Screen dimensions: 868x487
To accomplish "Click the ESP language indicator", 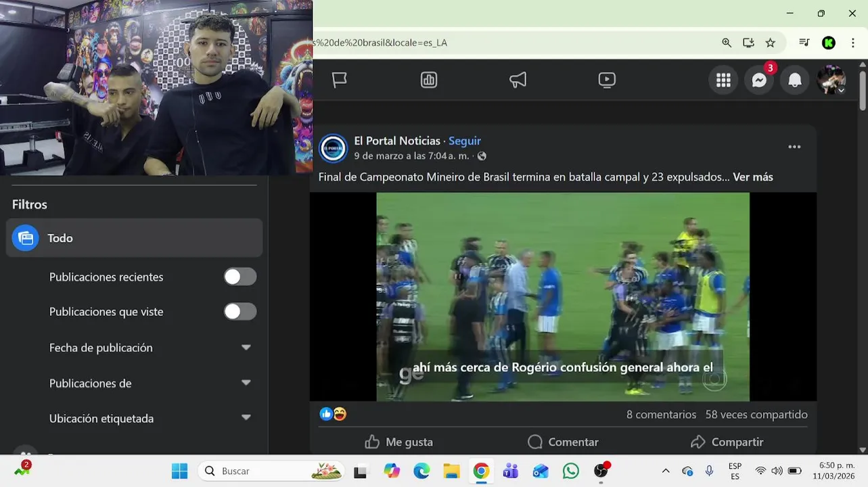I will tap(735, 471).
